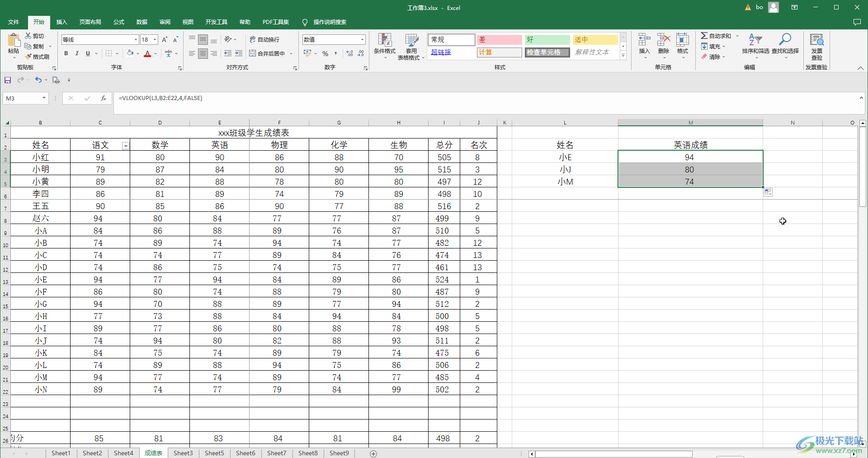The width and height of the screenshot is (868, 458).
Task: Expand AutoSum (自动求和) dropdown arrow
Action: [x=737, y=36]
